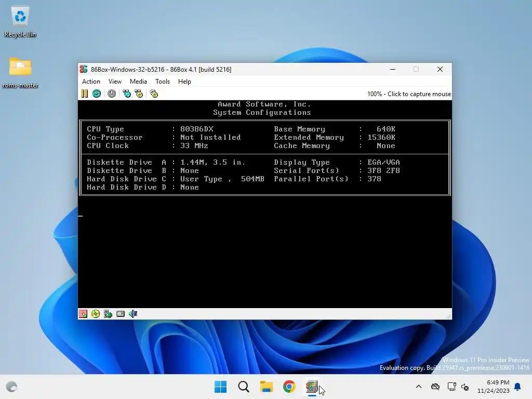
Task: Select the roms-master folder on desktop
Action: click(20, 73)
